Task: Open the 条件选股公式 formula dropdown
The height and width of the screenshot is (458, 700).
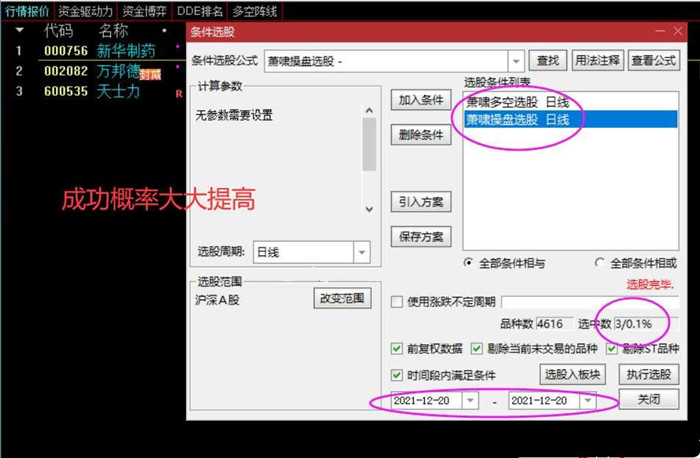Action: coord(516,61)
